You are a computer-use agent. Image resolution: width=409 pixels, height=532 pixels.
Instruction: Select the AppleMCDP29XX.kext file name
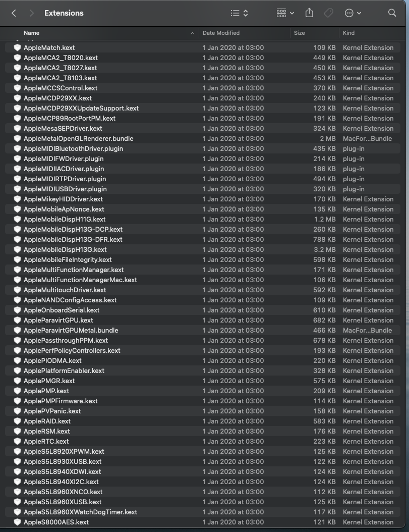(x=57, y=98)
